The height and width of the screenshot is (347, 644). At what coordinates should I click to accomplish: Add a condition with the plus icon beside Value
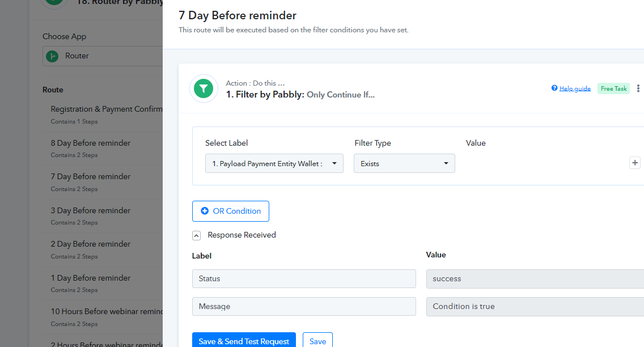[635, 163]
